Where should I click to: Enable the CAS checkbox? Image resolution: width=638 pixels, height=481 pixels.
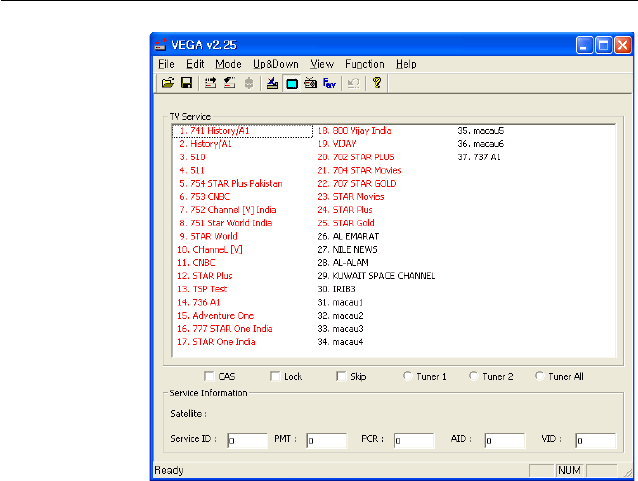coord(209,377)
